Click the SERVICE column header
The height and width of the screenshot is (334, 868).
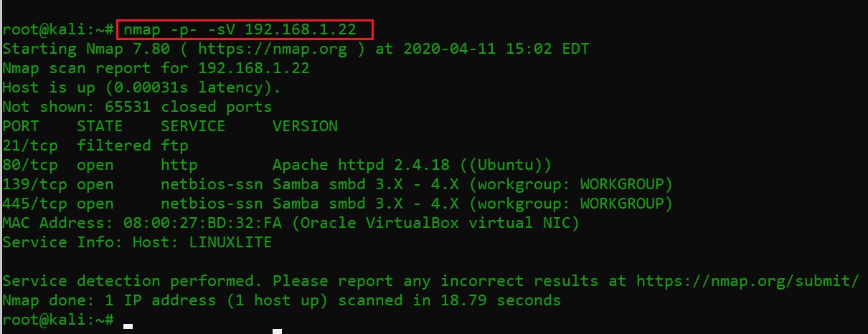click(x=193, y=126)
